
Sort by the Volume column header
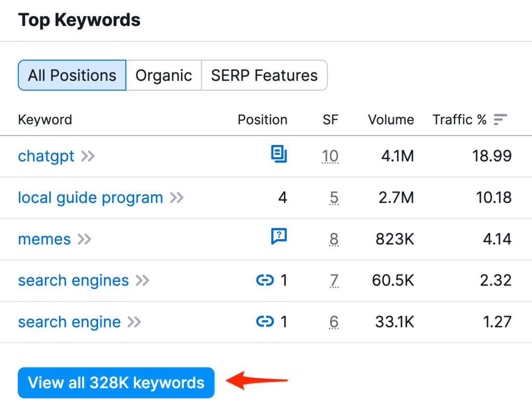391,119
